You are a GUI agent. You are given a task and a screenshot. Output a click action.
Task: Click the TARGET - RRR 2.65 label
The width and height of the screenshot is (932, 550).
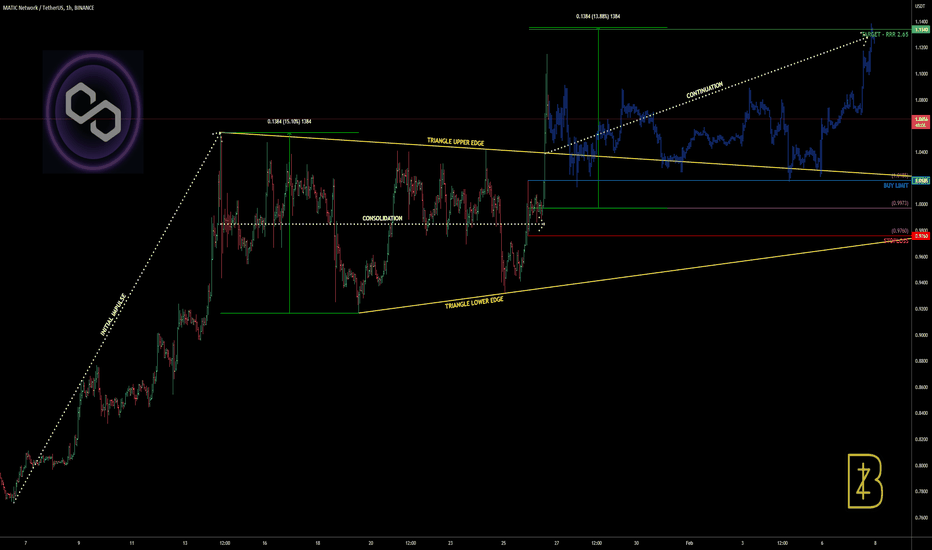click(x=884, y=34)
